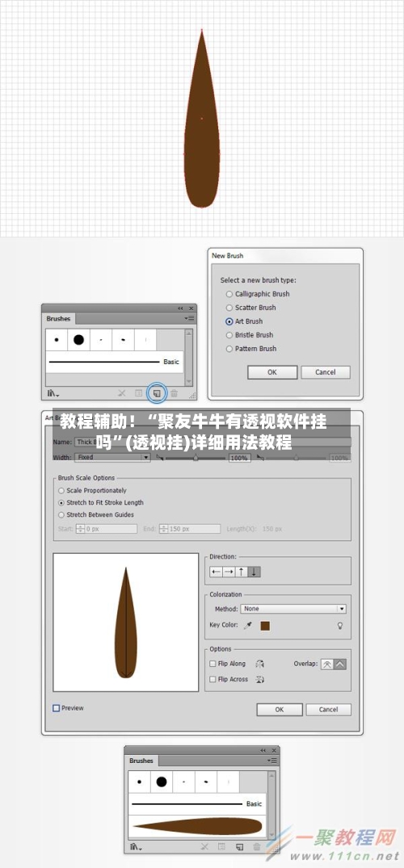Image resolution: width=404 pixels, height=868 pixels.
Task: Switch to the Brushes tab in lower panel
Action: (141, 761)
